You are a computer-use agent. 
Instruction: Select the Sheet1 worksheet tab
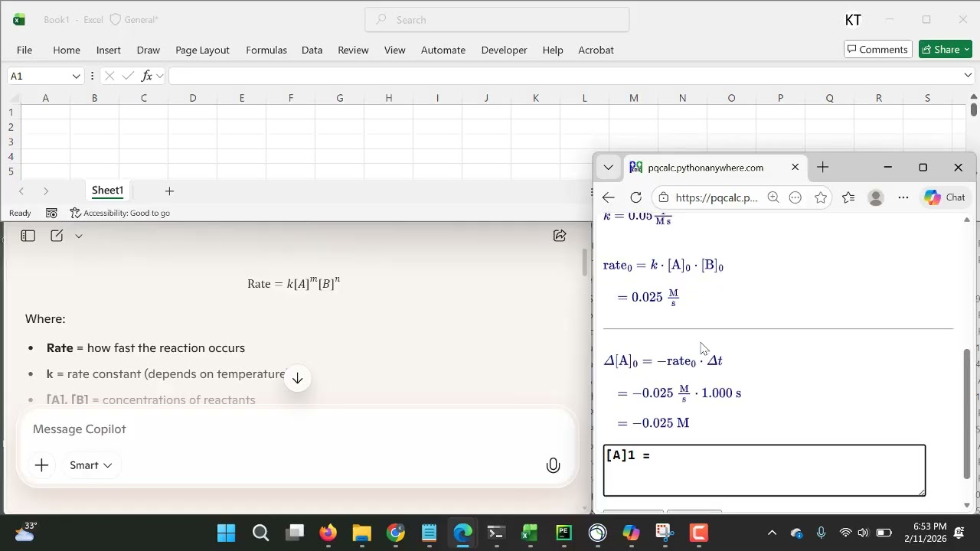click(x=107, y=191)
